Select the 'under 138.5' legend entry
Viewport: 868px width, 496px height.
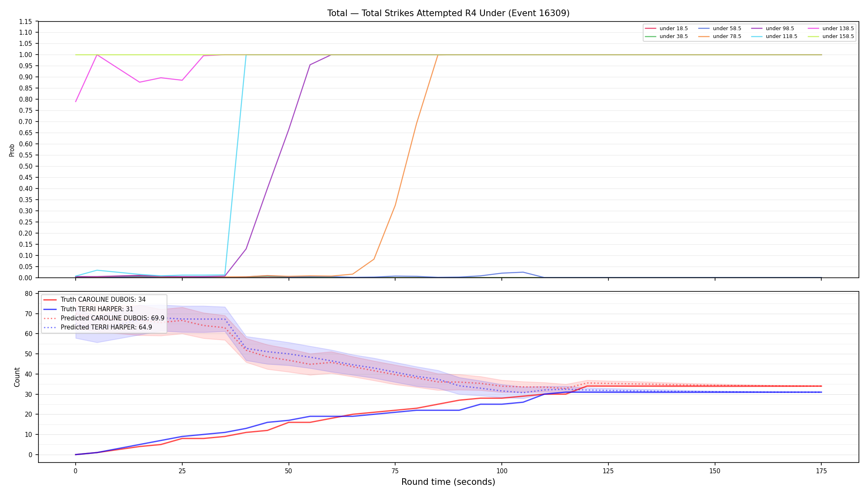[x=831, y=29]
